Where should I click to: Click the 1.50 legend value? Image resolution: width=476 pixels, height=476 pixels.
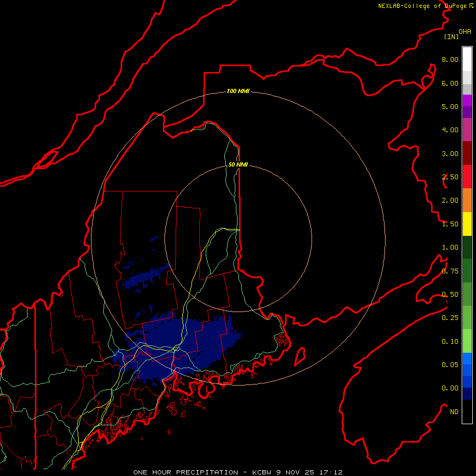click(x=450, y=224)
